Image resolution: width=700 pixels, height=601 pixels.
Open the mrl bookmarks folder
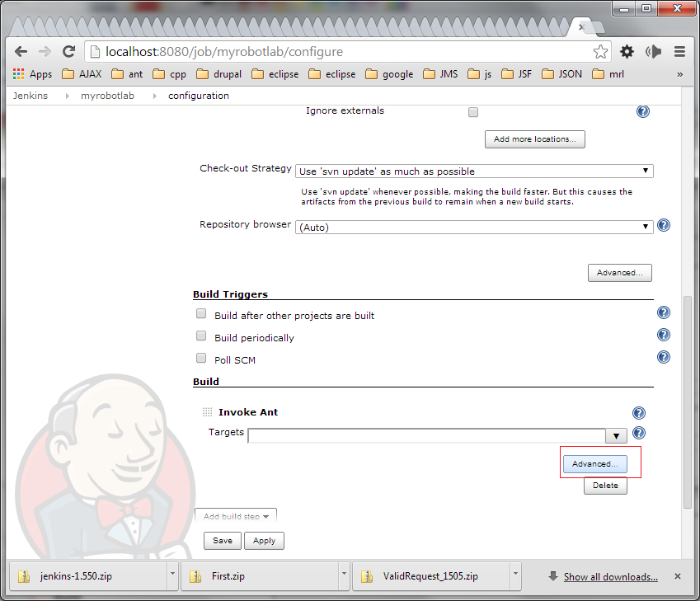(x=608, y=74)
